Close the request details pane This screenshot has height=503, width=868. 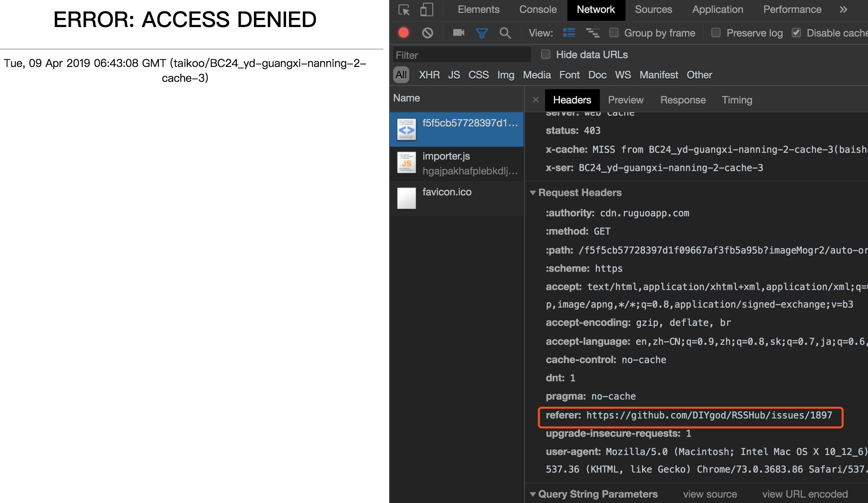coord(535,100)
